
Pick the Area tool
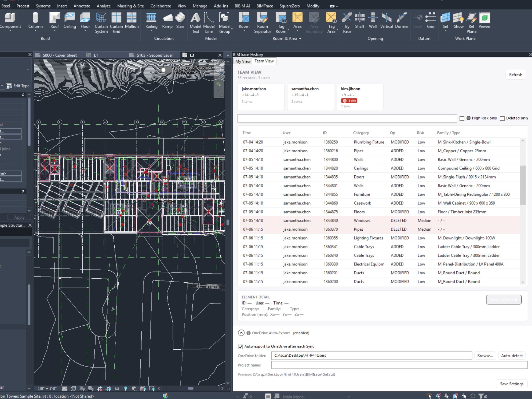tap(297, 21)
